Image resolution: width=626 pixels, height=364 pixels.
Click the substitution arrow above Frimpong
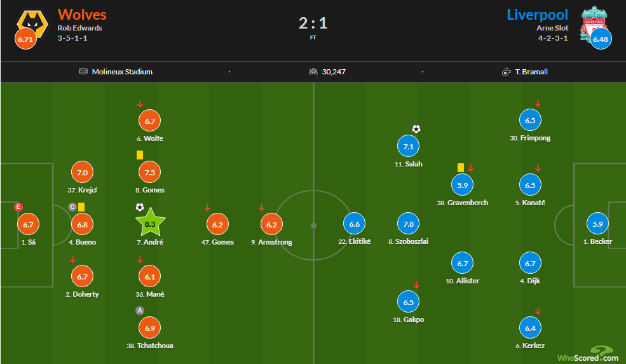tap(538, 104)
